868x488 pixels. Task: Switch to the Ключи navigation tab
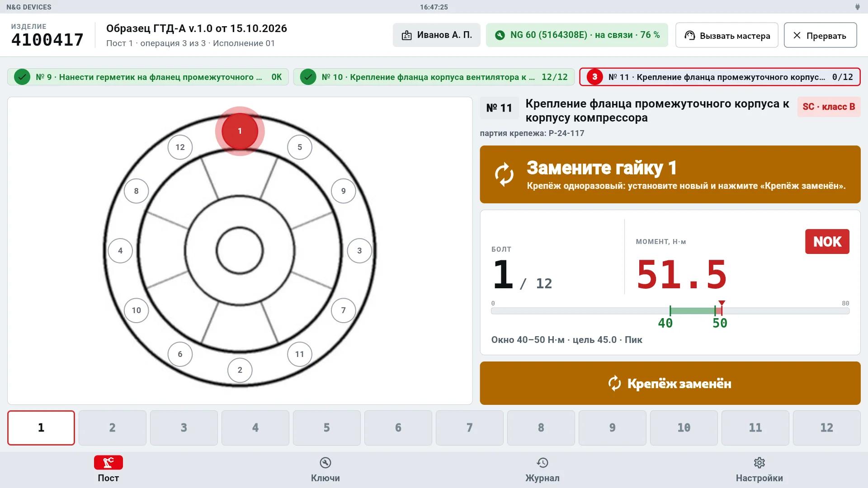click(x=325, y=470)
